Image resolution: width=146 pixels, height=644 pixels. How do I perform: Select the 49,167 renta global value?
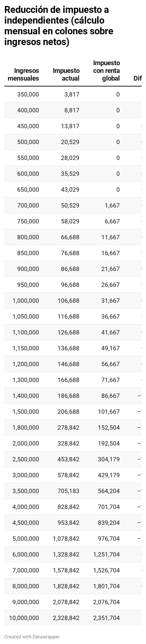[x=110, y=348]
